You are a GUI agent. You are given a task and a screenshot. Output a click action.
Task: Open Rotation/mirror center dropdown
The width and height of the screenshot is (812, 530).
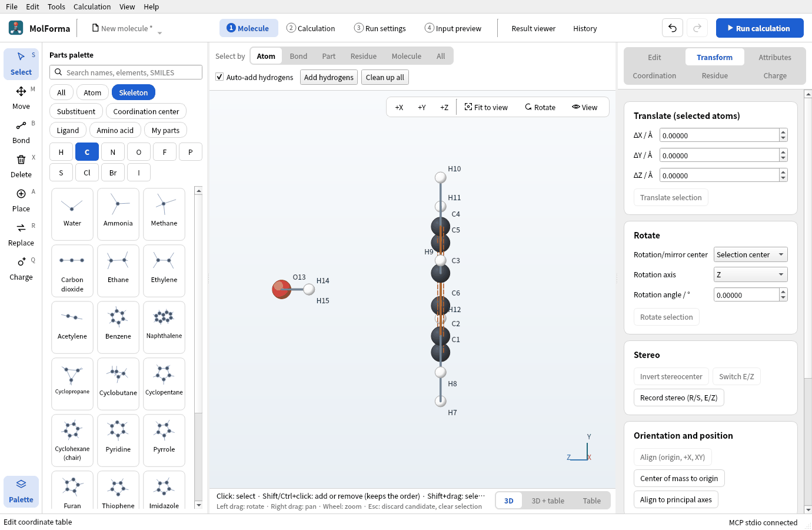click(750, 254)
